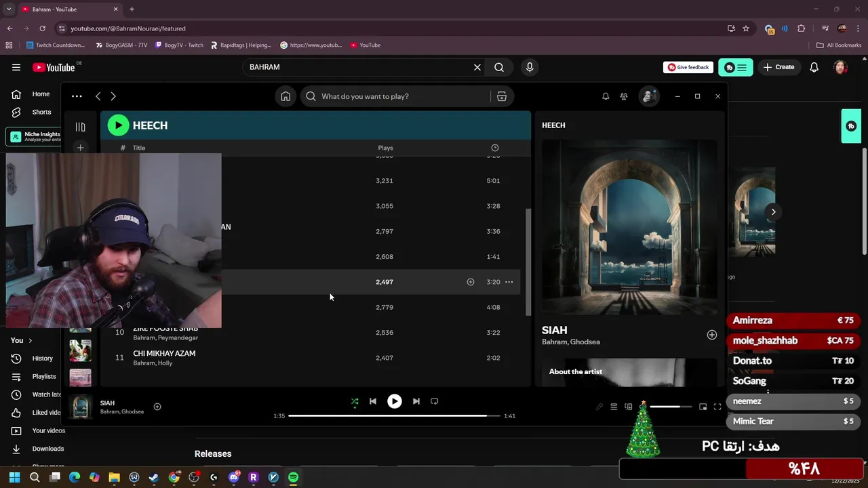Open the YouTube Create menu
The width and height of the screenshot is (868, 488).
[778, 67]
